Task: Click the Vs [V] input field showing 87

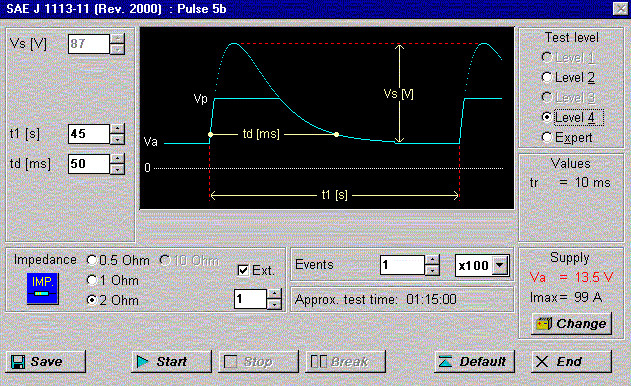Action: tap(89, 43)
